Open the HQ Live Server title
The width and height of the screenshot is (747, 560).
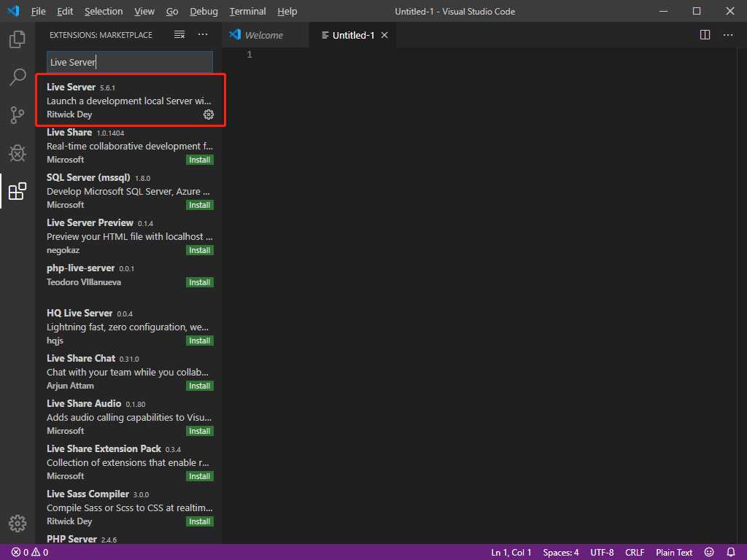[x=79, y=314]
